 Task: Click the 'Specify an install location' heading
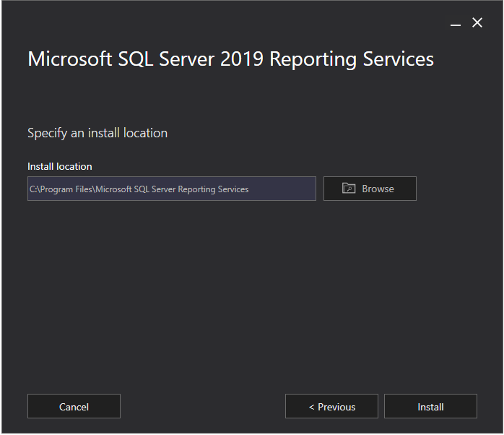coord(97,133)
